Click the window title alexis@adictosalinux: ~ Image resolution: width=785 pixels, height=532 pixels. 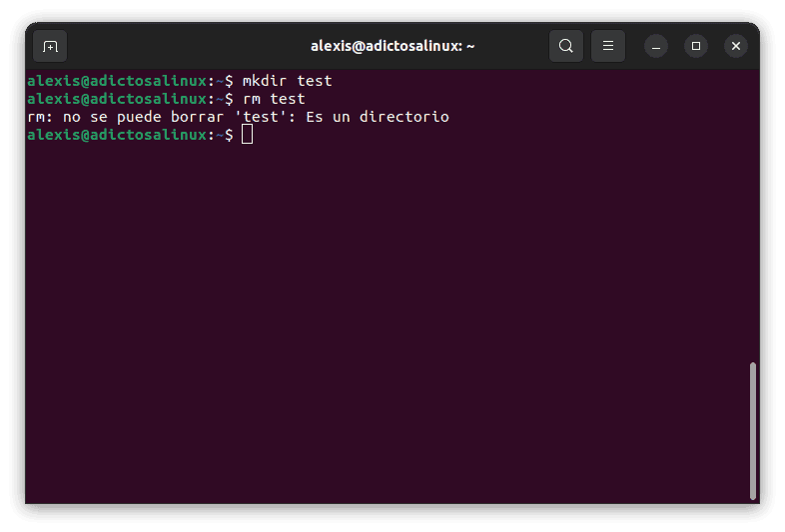tap(392, 46)
